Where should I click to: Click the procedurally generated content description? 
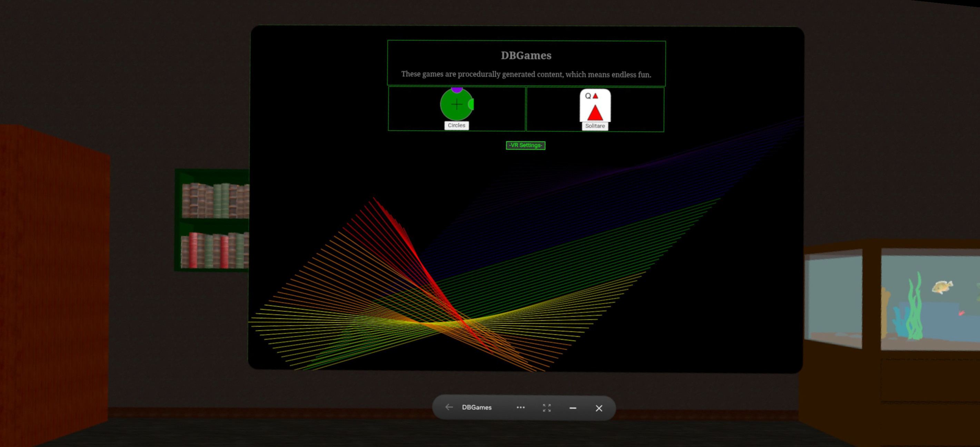[x=526, y=74]
